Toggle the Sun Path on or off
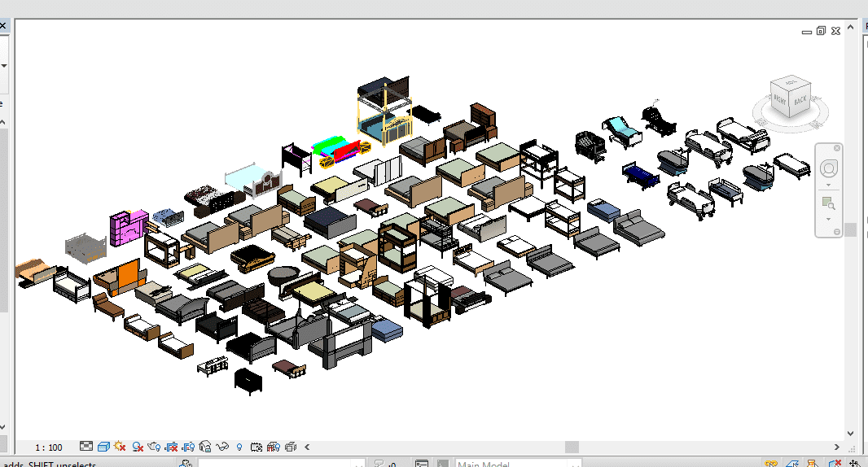The width and height of the screenshot is (868, 467). coord(121,447)
